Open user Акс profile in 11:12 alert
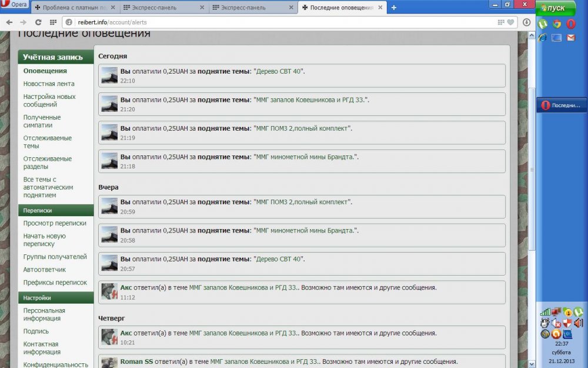 [126, 288]
